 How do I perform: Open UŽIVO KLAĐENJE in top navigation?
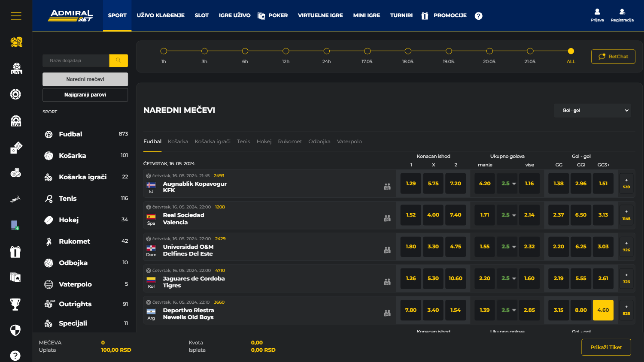tap(161, 15)
